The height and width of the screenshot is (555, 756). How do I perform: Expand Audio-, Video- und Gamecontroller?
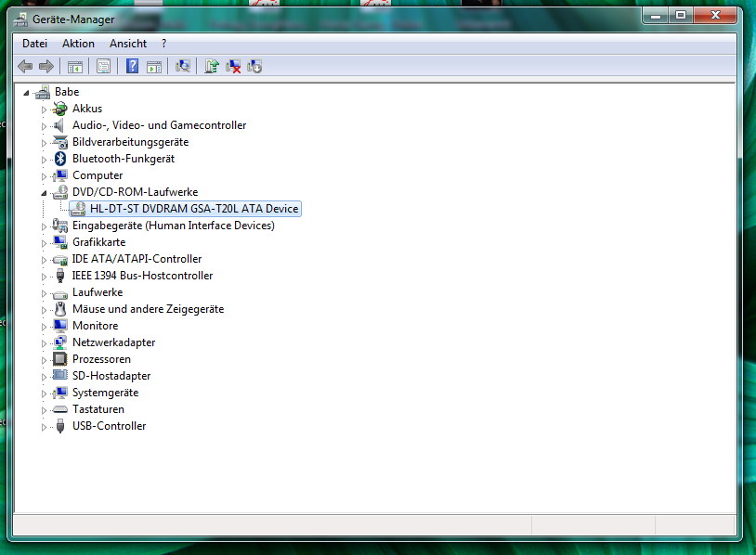[x=44, y=126]
